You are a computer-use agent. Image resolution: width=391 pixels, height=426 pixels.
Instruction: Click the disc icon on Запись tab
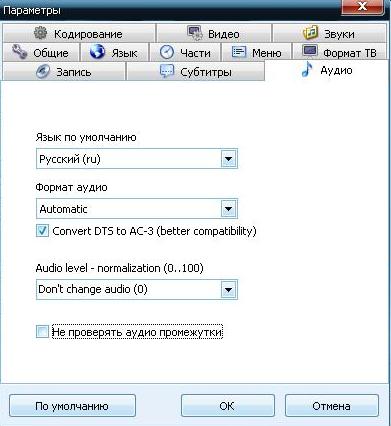(43, 71)
